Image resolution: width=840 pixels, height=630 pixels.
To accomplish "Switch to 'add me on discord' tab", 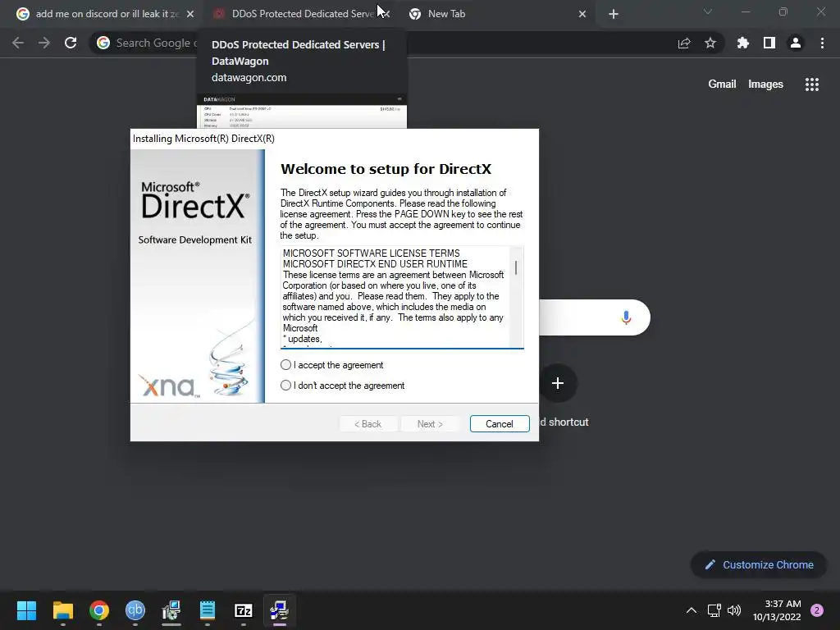I will [x=106, y=14].
